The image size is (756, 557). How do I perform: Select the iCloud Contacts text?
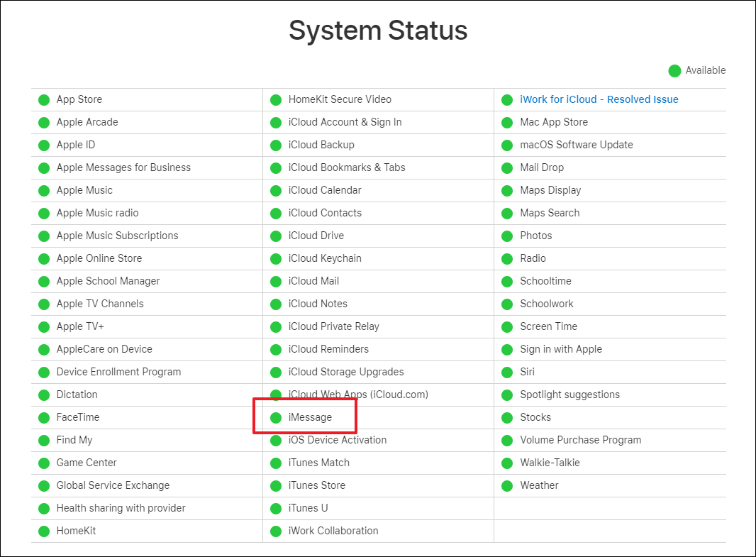point(325,213)
